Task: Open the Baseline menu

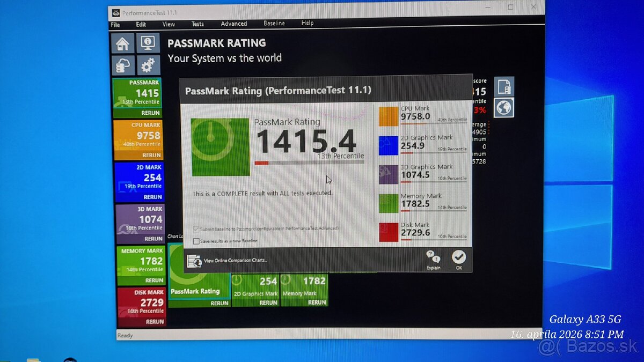Action: tap(274, 24)
